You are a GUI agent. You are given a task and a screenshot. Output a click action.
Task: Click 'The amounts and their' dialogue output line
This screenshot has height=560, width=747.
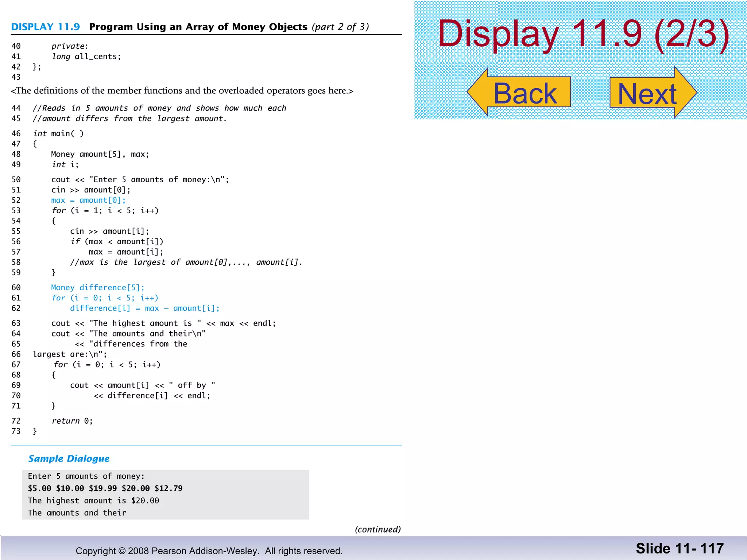point(77,513)
